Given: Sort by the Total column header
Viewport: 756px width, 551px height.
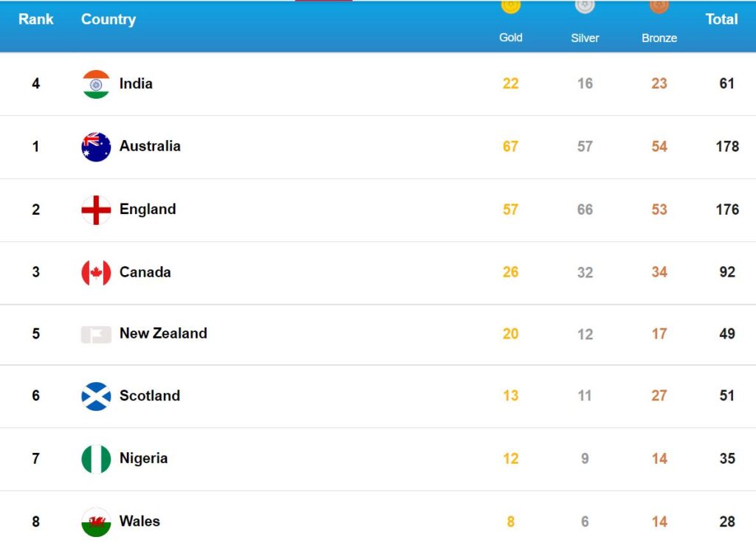Looking at the screenshot, I should click(x=722, y=19).
